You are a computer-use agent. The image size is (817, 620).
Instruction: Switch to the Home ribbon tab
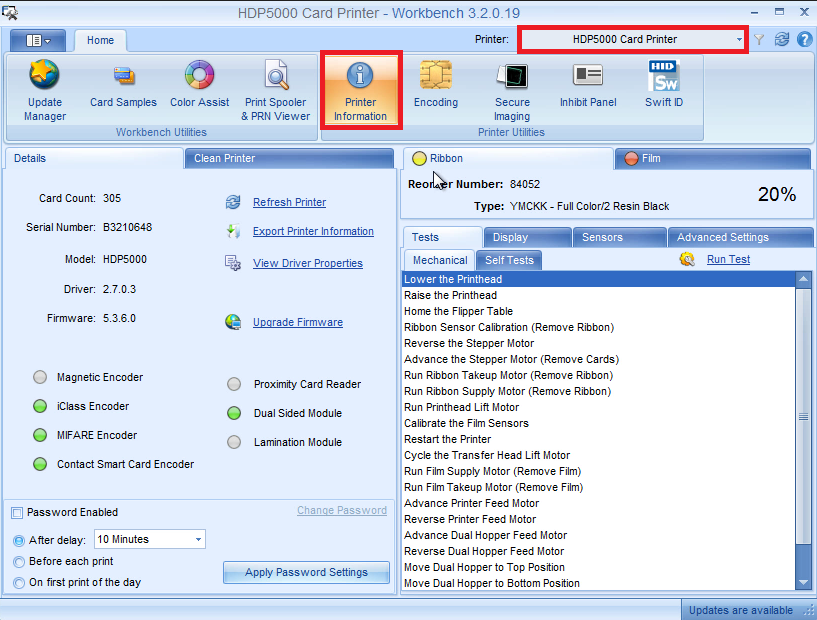[x=100, y=40]
